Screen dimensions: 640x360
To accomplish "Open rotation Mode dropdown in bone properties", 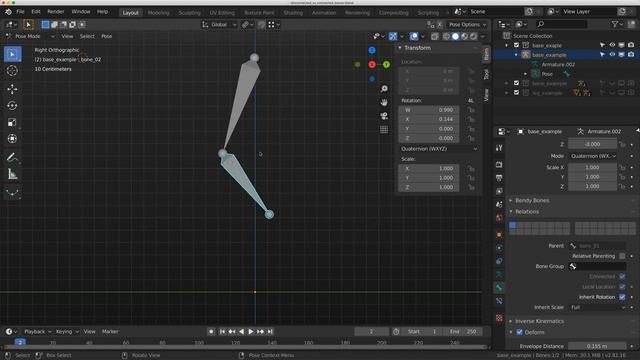I will (593, 156).
